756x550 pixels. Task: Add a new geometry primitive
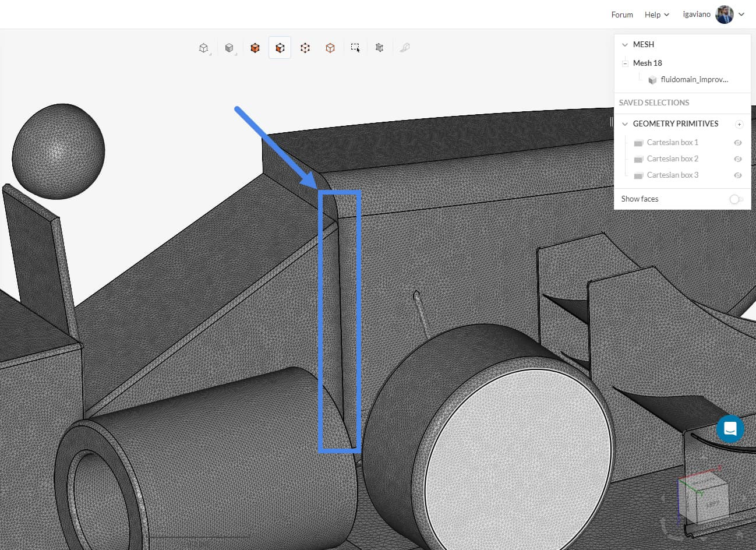(x=739, y=124)
